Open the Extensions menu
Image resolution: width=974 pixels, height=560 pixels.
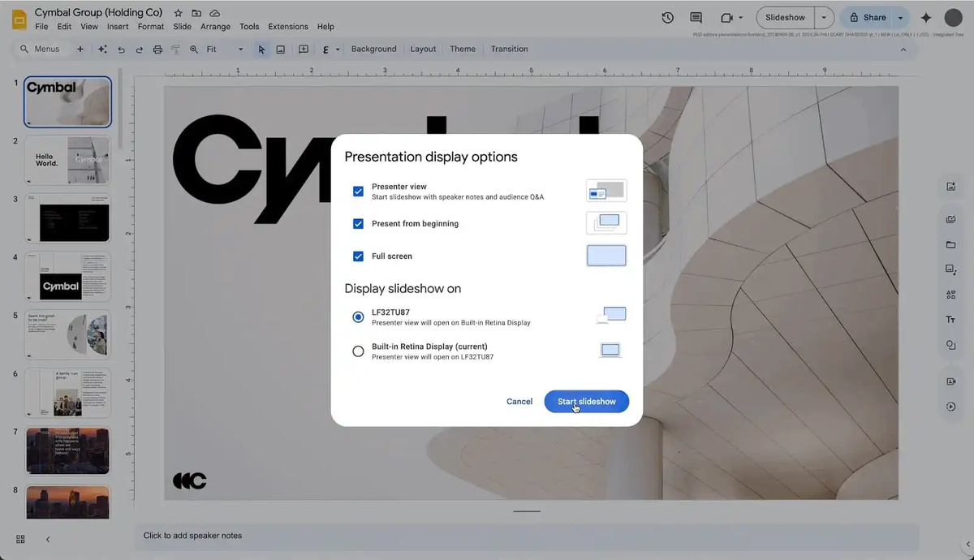pos(287,27)
